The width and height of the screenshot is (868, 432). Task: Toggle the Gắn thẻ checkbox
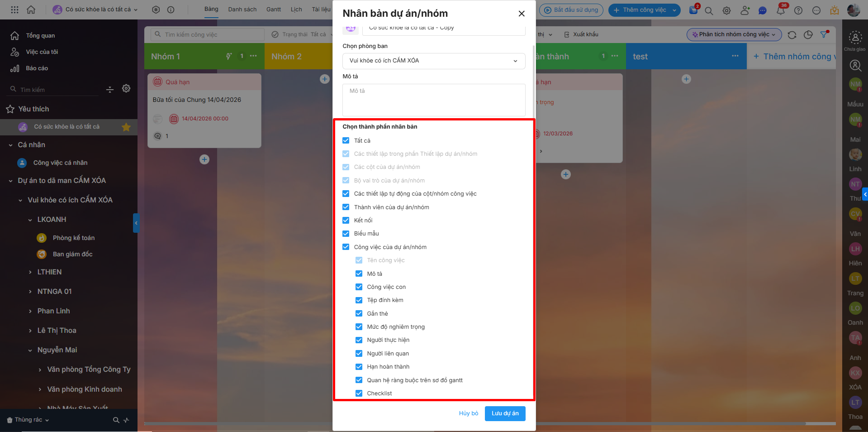359,314
